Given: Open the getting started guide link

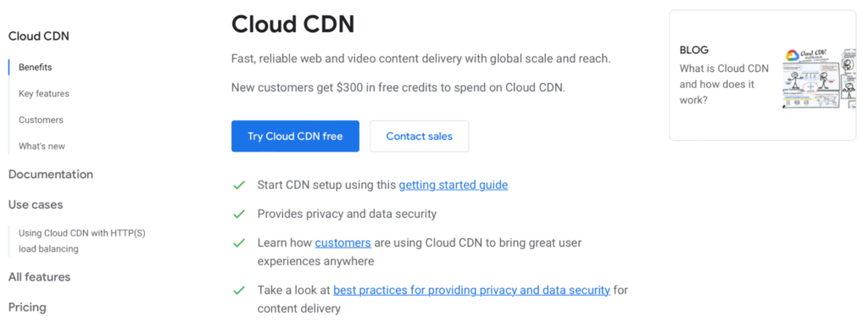Looking at the screenshot, I should point(453,185).
